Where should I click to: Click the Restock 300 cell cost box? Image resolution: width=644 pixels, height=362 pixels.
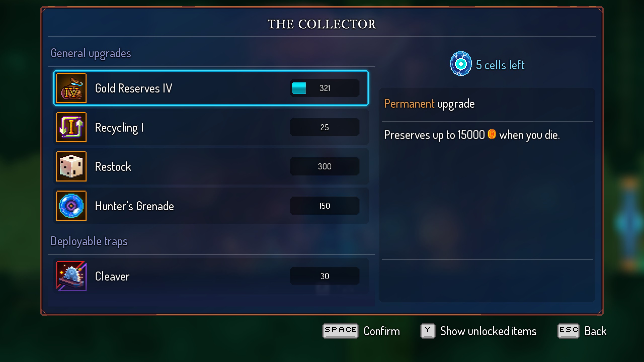[325, 166]
